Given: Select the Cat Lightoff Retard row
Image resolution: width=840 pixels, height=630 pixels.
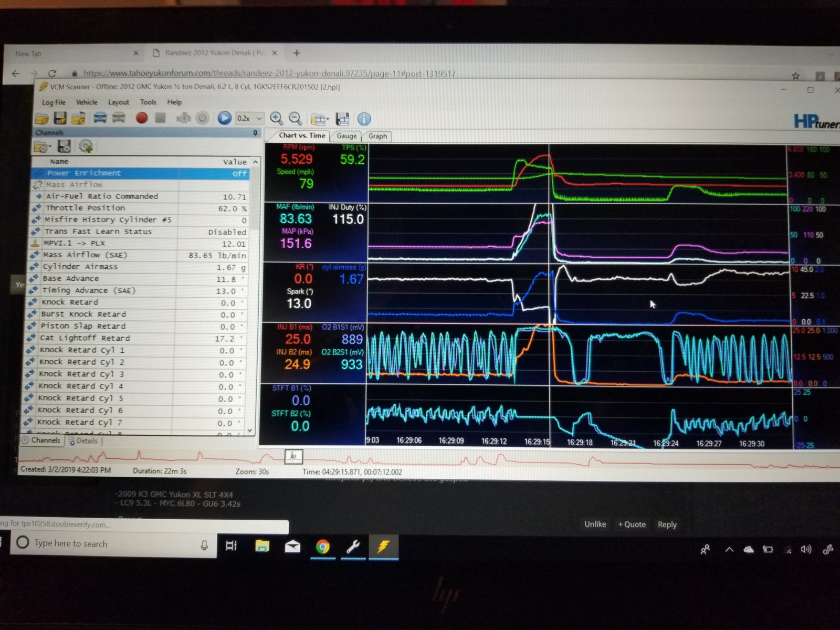Looking at the screenshot, I should [x=136, y=339].
